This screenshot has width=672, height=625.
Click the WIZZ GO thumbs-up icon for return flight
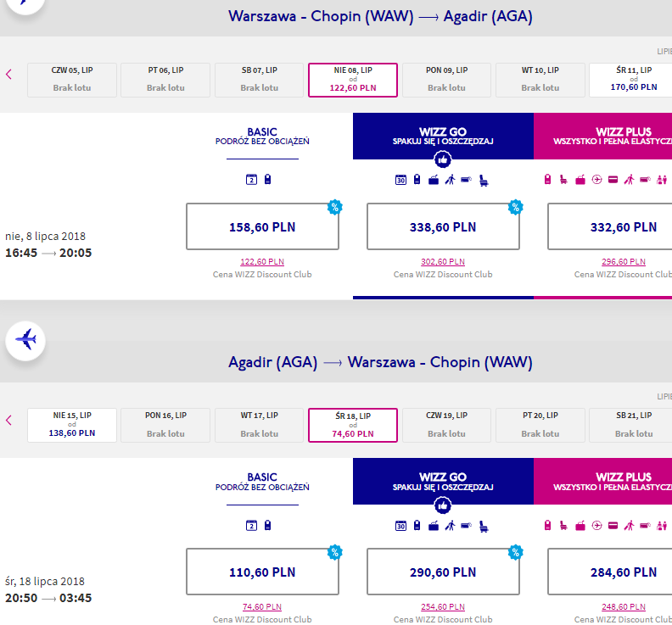pyautogui.click(x=443, y=505)
